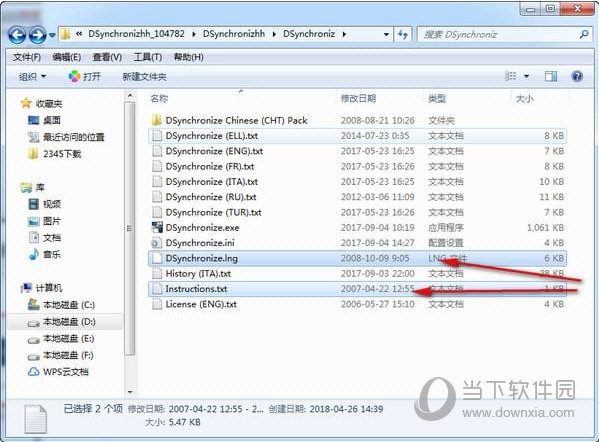Toggle the preview pane button

tap(550, 76)
